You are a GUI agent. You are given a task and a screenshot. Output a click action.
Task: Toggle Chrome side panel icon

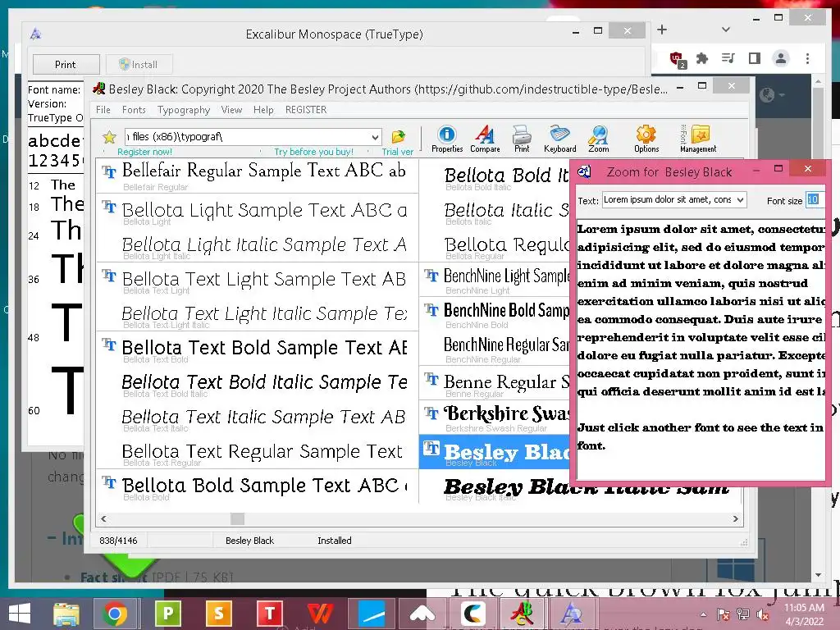click(755, 58)
